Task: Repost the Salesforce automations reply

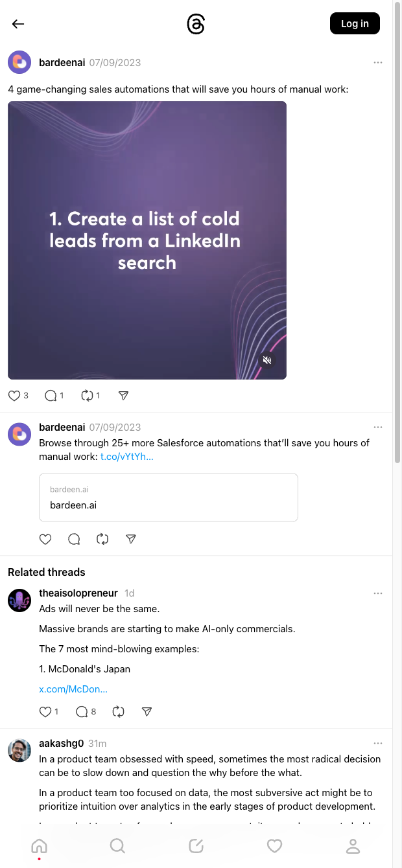Action: click(102, 539)
